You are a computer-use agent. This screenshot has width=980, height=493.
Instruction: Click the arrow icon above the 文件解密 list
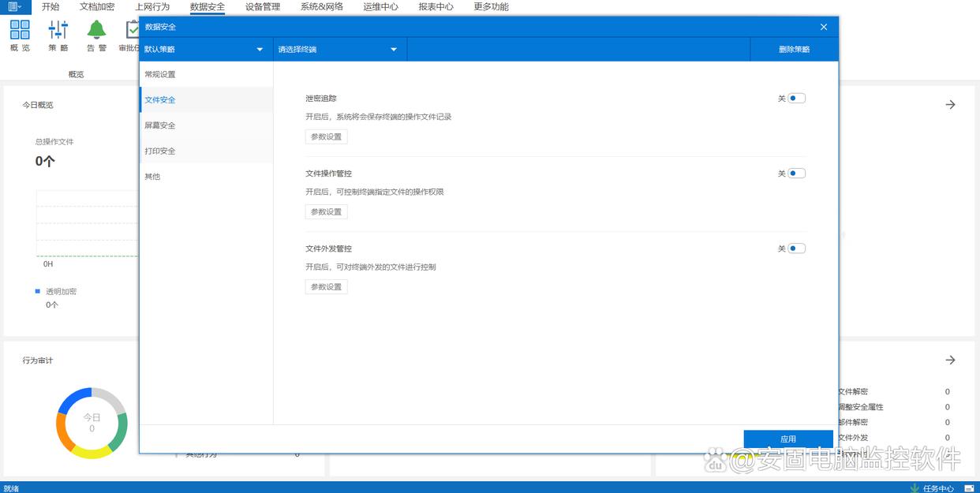[x=950, y=360]
